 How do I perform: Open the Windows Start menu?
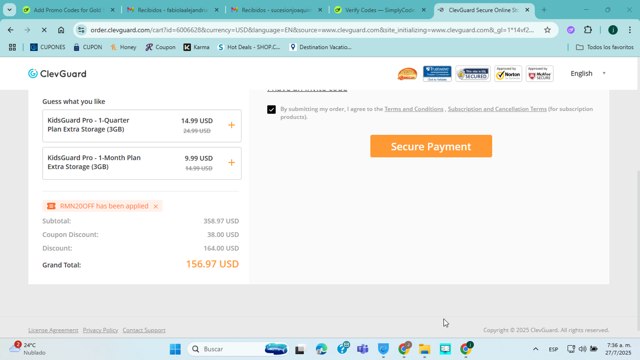pos(175,349)
